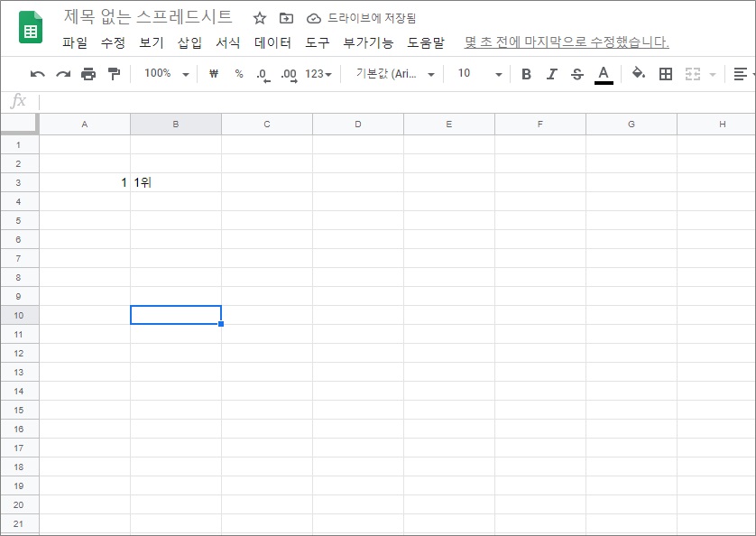Click the redo arrow in the toolbar

point(63,74)
